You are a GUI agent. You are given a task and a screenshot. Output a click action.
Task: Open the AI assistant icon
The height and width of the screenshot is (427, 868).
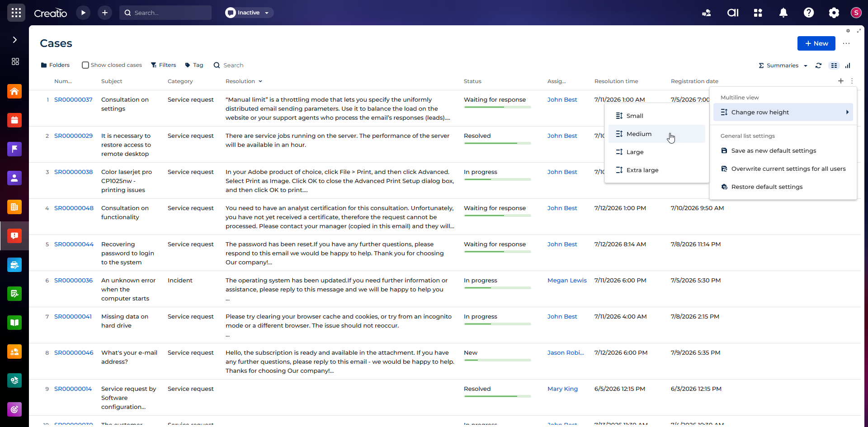(x=732, y=13)
